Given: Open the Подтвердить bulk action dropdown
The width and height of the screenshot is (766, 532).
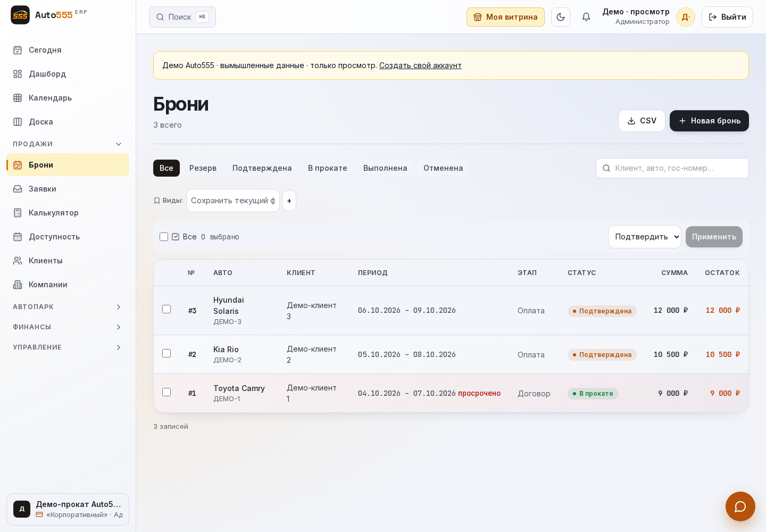Looking at the screenshot, I should pos(645,237).
